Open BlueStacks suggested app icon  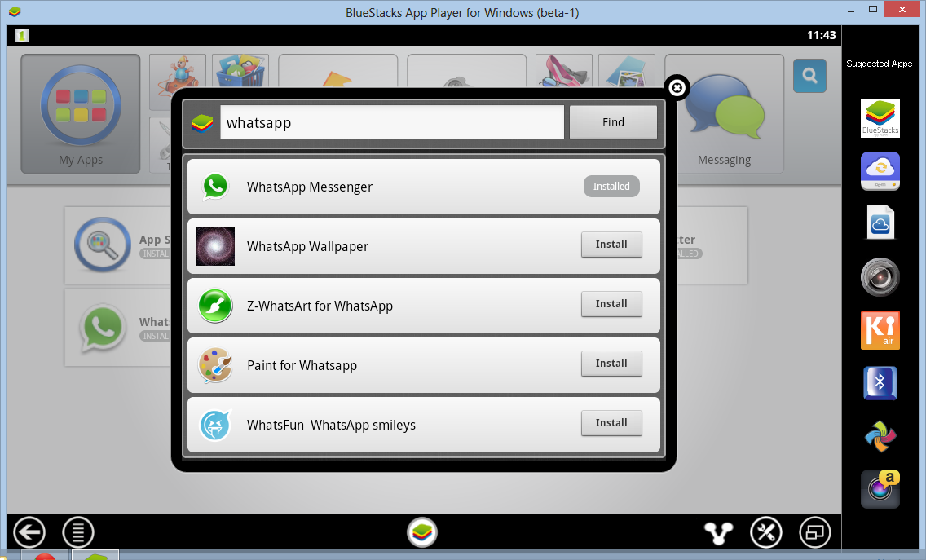click(880, 118)
